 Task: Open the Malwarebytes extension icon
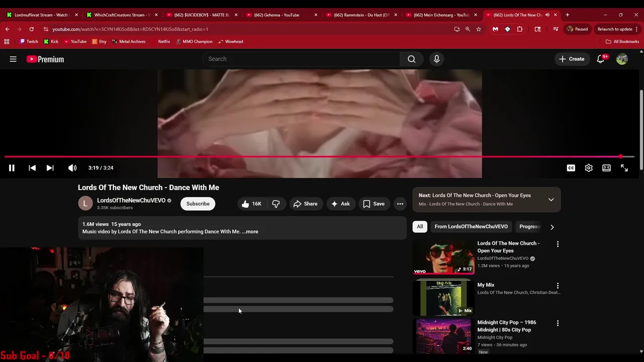pos(495,29)
